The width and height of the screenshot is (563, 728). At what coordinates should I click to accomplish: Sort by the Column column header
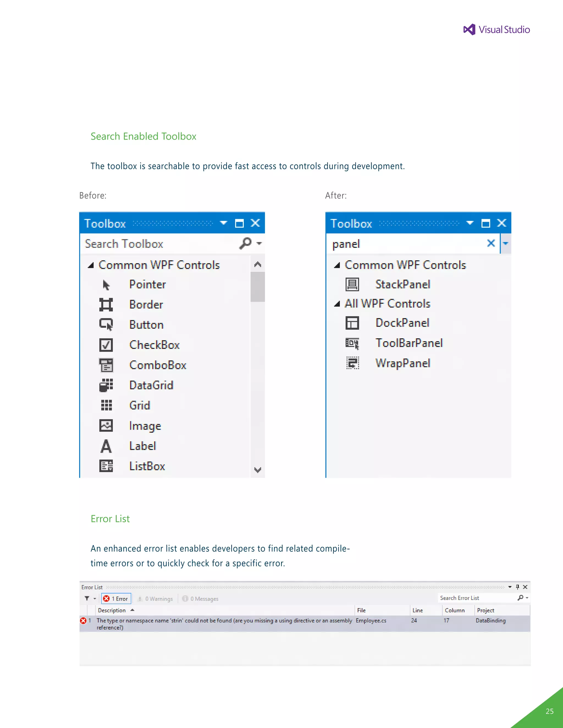[x=459, y=610]
